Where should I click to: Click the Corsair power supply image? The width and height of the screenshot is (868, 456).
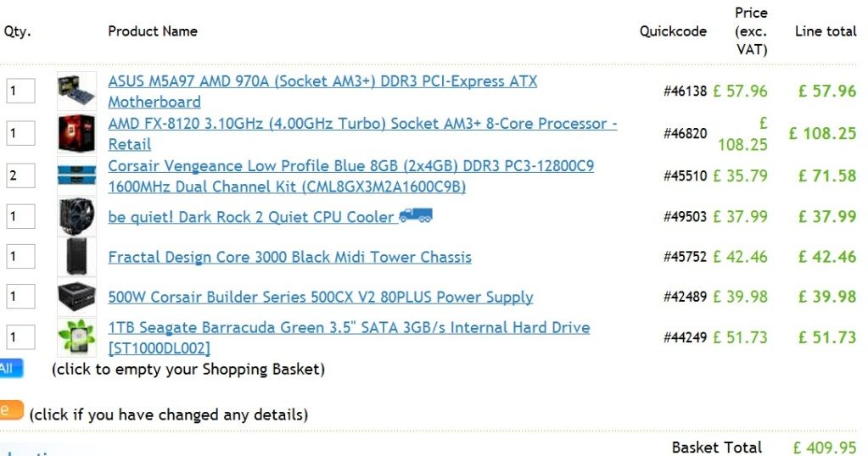[76, 297]
